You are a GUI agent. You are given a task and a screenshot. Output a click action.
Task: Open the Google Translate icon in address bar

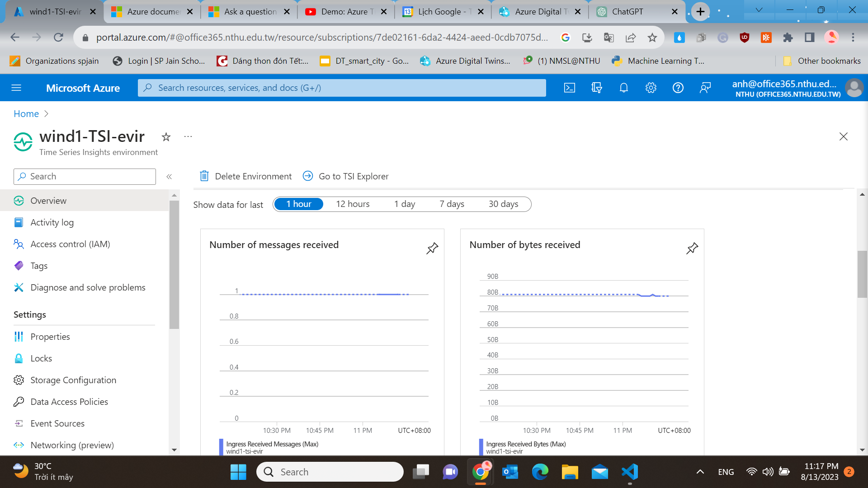pyautogui.click(x=609, y=38)
